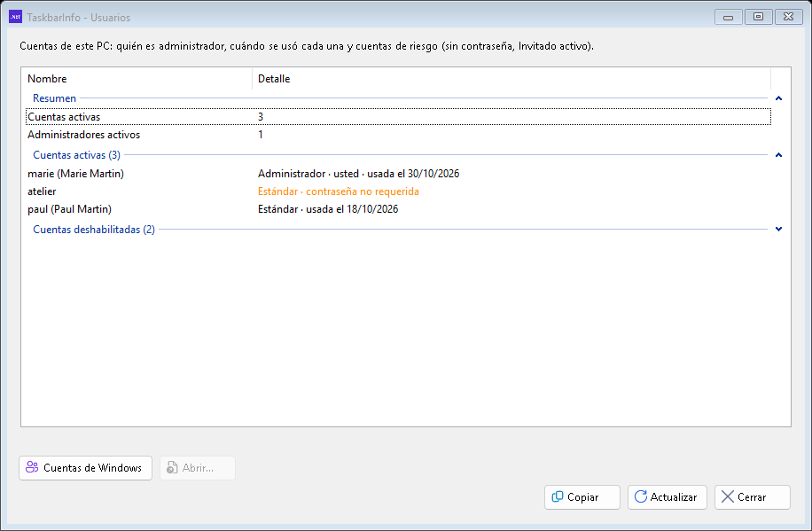Viewport: 812px width, 531px height.
Task: Click the Cuentas deshabilitadas (2) group header
Action: click(94, 229)
